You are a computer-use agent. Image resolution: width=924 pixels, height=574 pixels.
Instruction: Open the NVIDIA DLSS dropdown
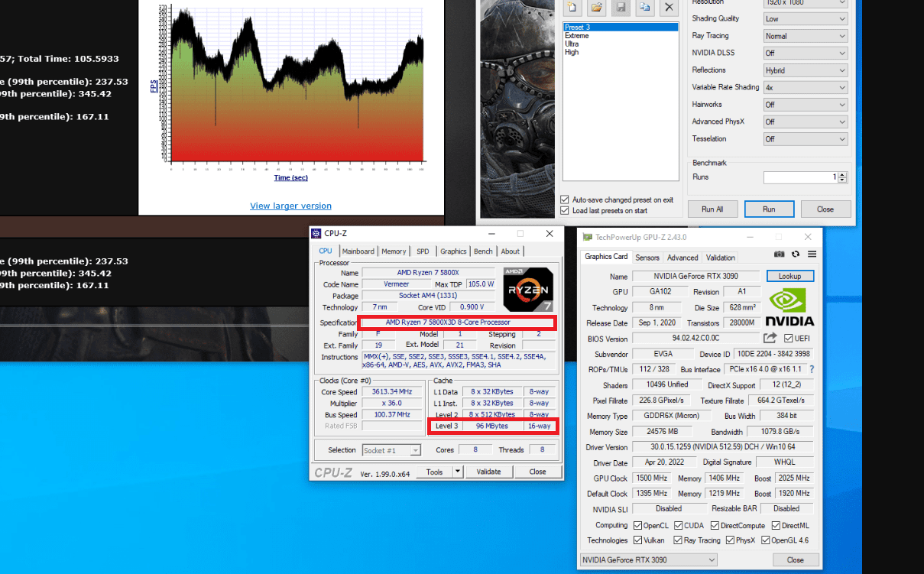(x=806, y=54)
